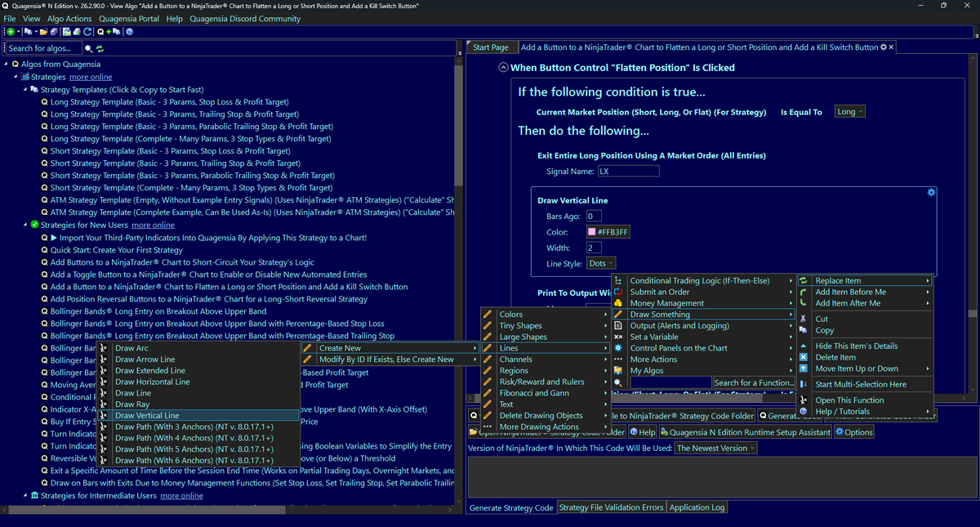
Task: Click the #FFB3FF pink color swatch
Action: [591, 232]
